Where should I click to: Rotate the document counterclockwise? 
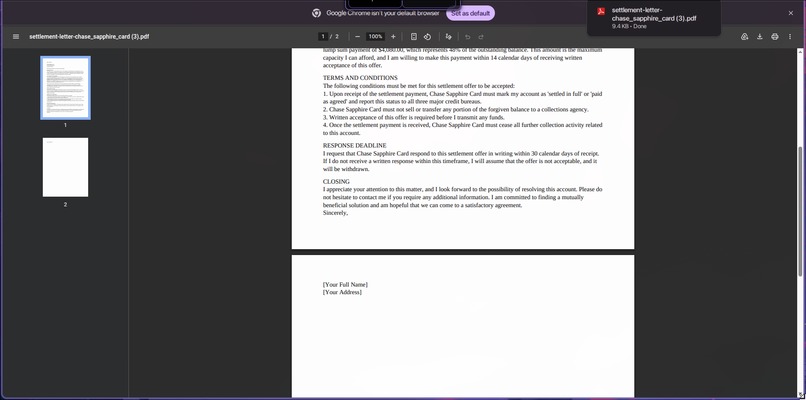tap(427, 37)
